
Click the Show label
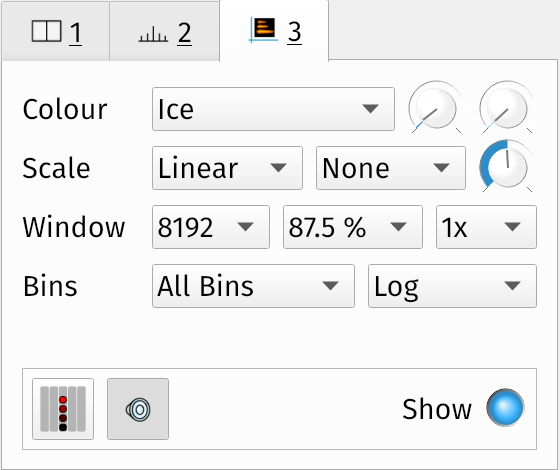pyautogui.click(x=437, y=409)
